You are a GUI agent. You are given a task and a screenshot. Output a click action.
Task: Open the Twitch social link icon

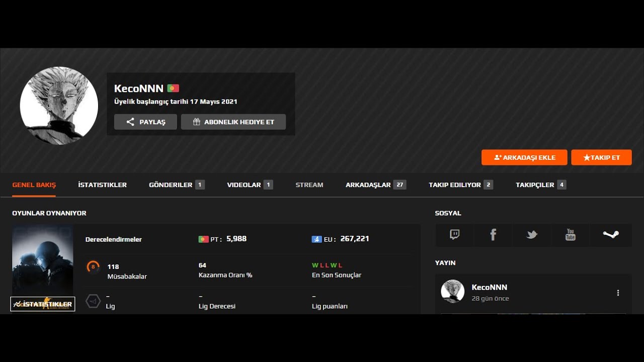click(455, 235)
